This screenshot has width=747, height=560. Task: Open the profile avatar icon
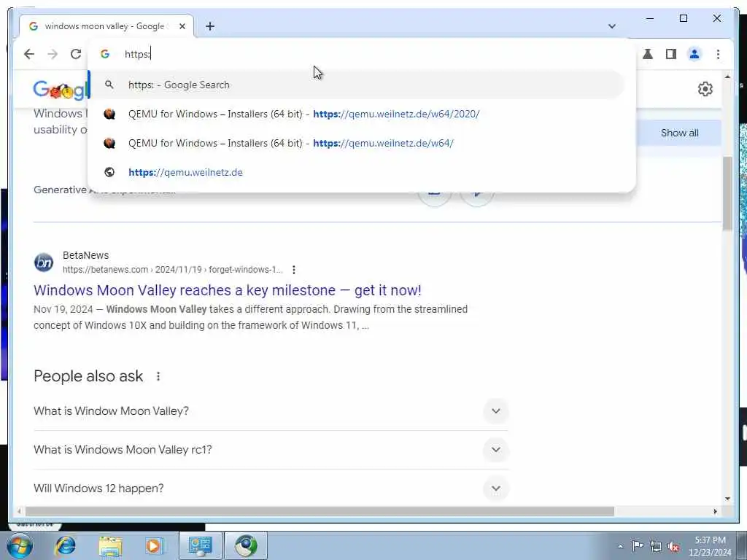[x=694, y=54]
